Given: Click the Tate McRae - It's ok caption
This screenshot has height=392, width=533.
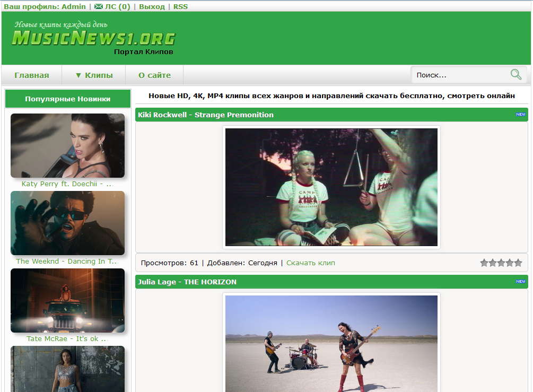Looking at the screenshot, I should tap(67, 339).
